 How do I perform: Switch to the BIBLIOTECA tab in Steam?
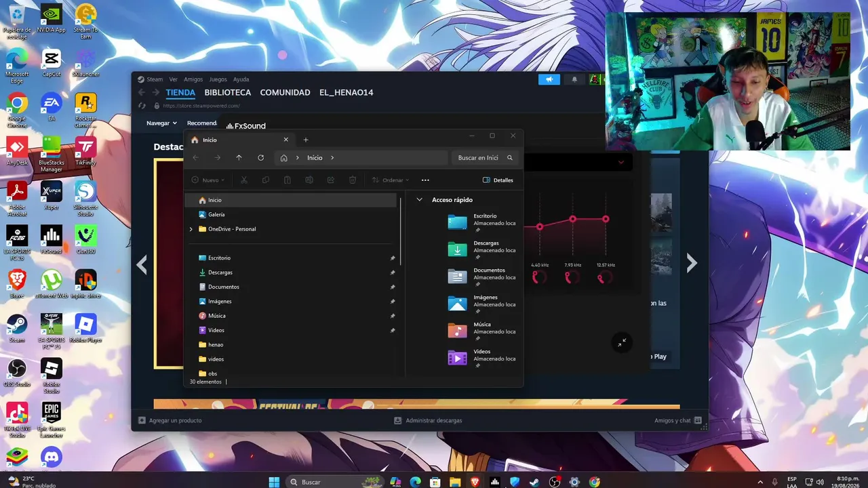[x=228, y=92]
